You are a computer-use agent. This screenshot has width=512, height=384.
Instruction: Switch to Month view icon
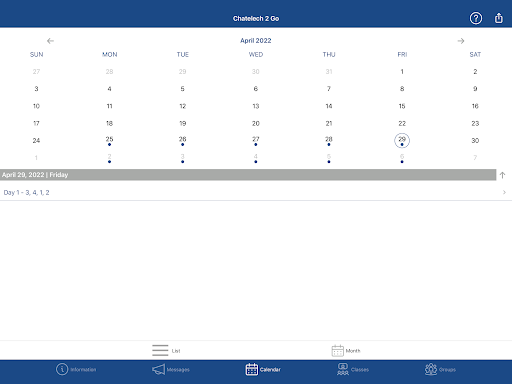click(337, 350)
